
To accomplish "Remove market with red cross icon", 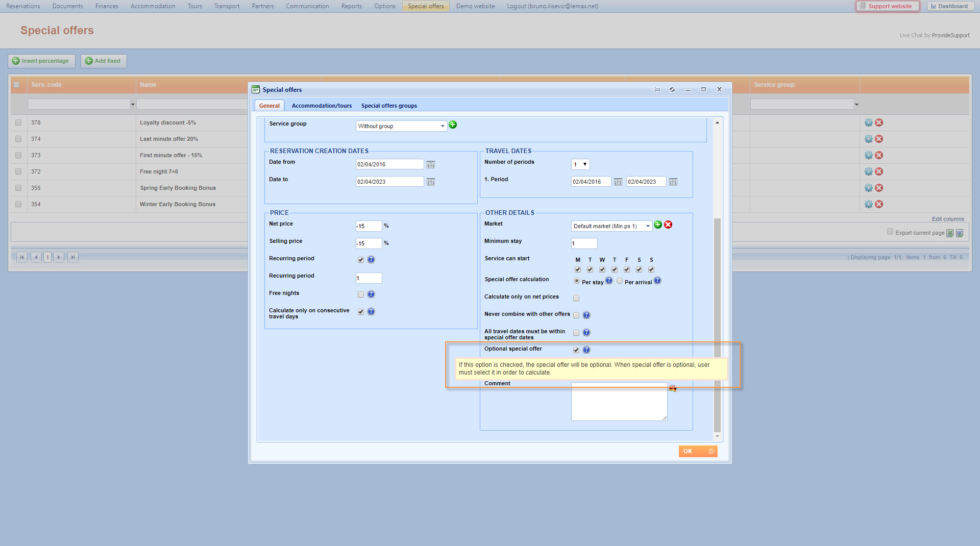I will pos(668,225).
